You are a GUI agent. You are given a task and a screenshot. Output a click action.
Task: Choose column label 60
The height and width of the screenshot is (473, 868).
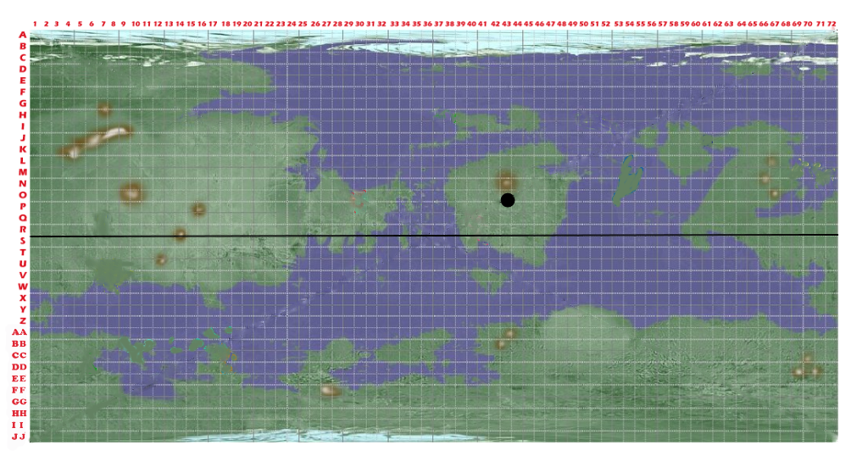tap(696, 23)
